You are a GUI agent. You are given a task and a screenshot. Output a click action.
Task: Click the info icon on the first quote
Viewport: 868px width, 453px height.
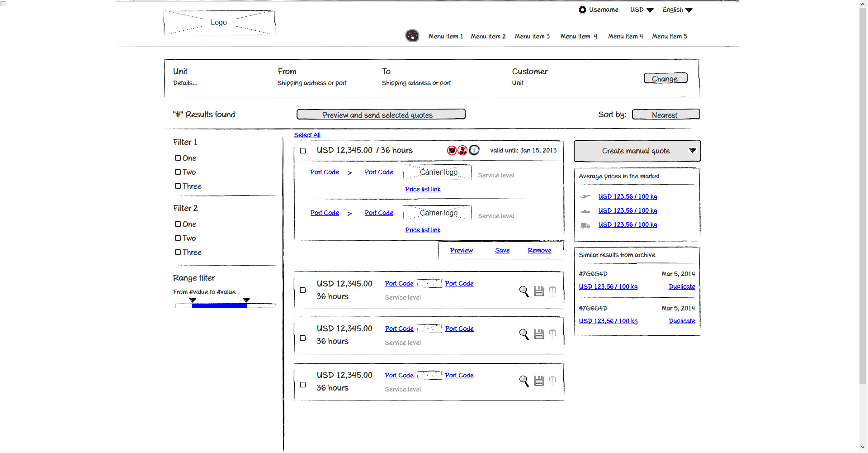(474, 150)
